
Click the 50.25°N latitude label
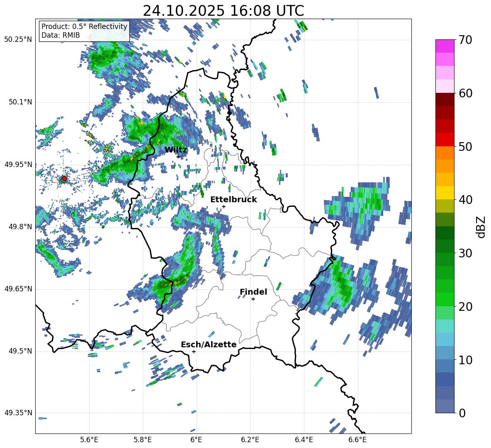click(18, 40)
